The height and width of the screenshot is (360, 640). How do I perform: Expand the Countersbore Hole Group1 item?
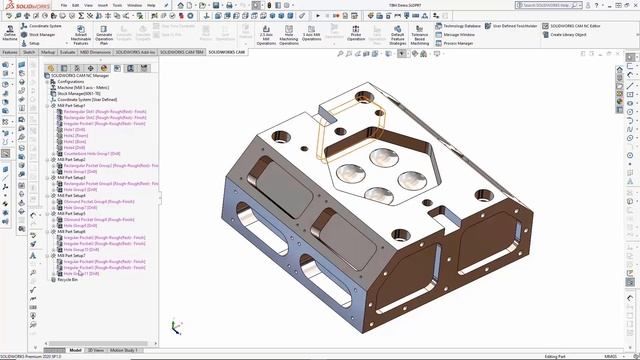[54, 154]
